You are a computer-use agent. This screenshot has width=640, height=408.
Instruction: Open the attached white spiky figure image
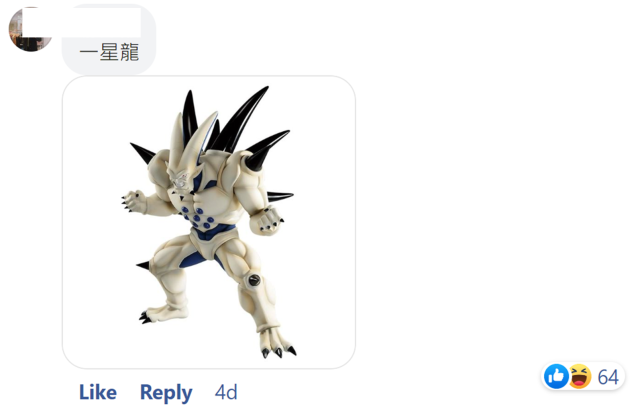[x=209, y=222]
